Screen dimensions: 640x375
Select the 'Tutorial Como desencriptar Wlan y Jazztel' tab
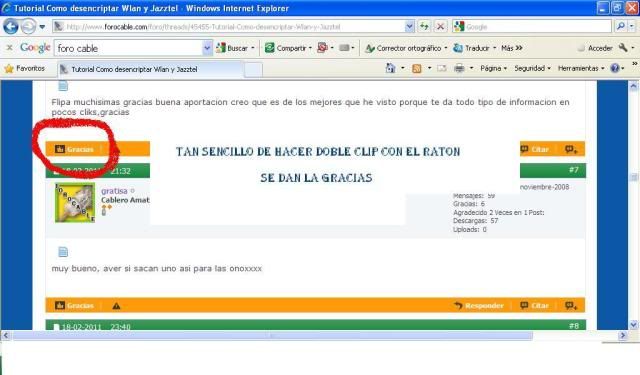pos(151,69)
